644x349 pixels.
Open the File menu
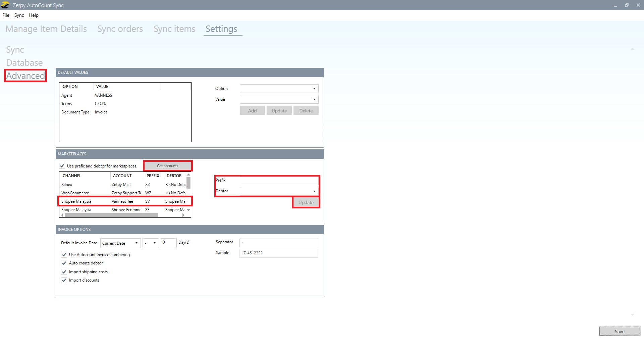pyautogui.click(x=6, y=15)
